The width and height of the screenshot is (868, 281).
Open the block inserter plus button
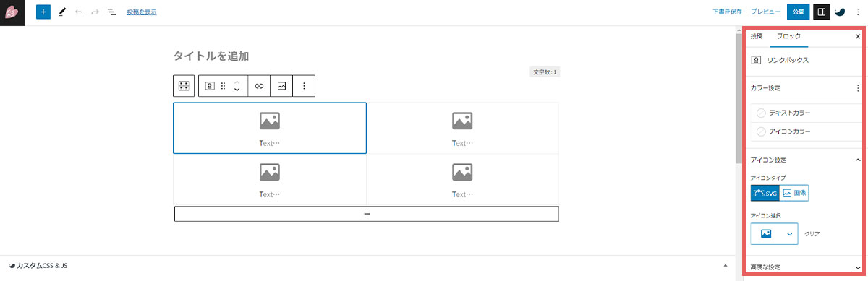click(43, 12)
